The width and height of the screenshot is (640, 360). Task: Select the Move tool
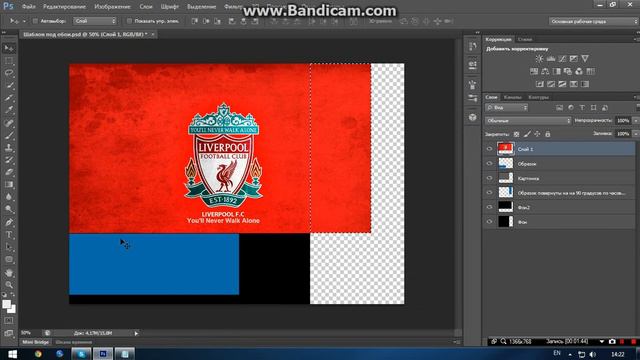pos(9,48)
